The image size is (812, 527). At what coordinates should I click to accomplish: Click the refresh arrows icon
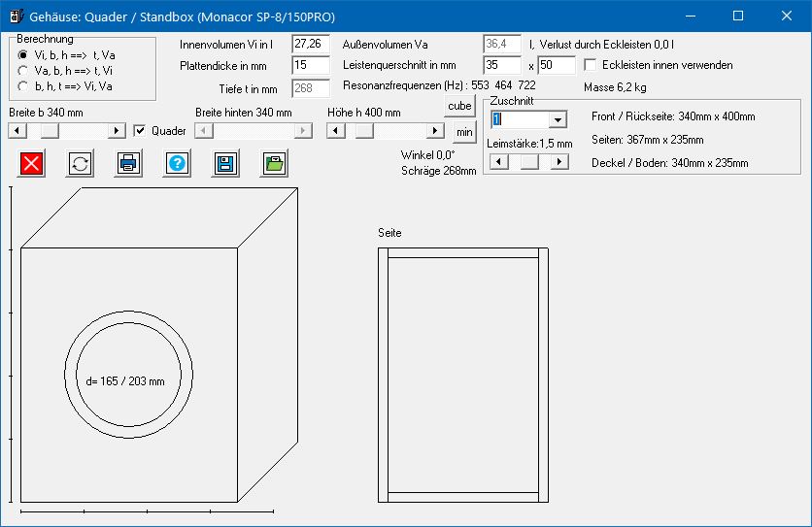80,164
